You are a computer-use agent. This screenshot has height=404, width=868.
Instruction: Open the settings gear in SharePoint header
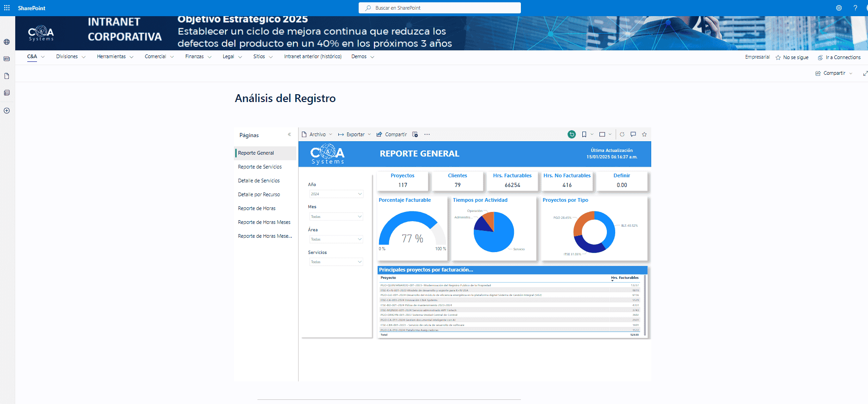pos(839,8)
